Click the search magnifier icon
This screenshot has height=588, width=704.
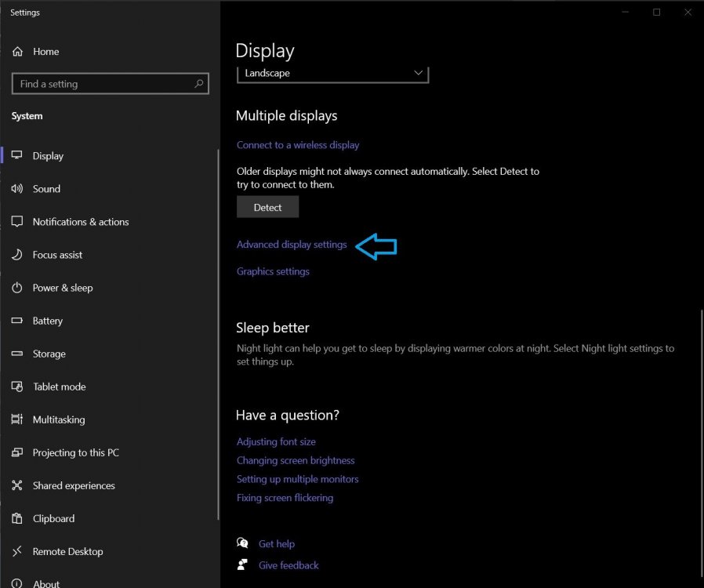pos(199,83)
